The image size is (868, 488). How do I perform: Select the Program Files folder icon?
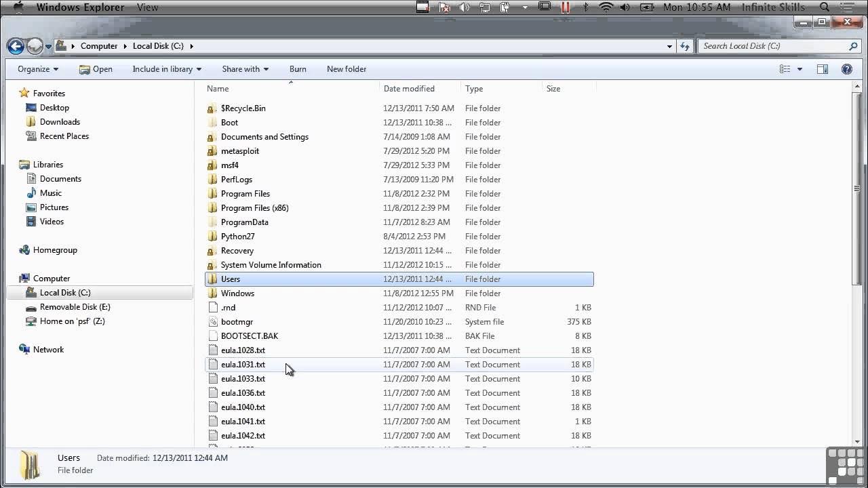[x=212, y=194]
